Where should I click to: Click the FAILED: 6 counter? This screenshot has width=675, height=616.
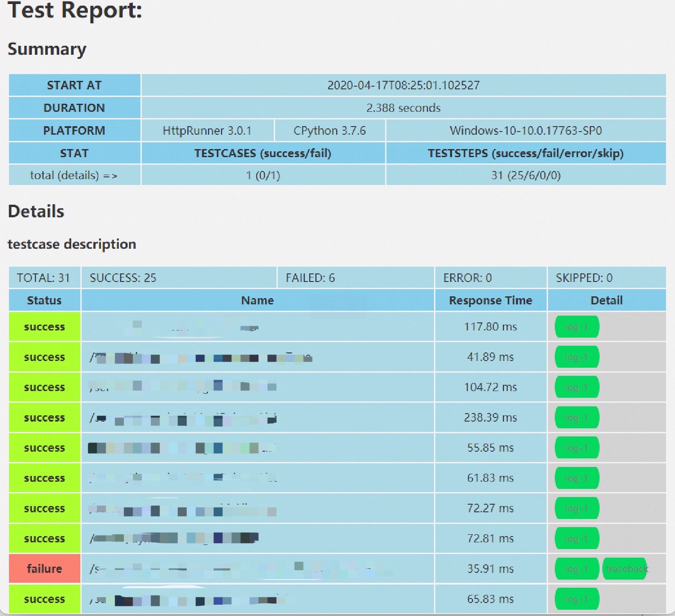pyautogui.click(x=356, y=277)
